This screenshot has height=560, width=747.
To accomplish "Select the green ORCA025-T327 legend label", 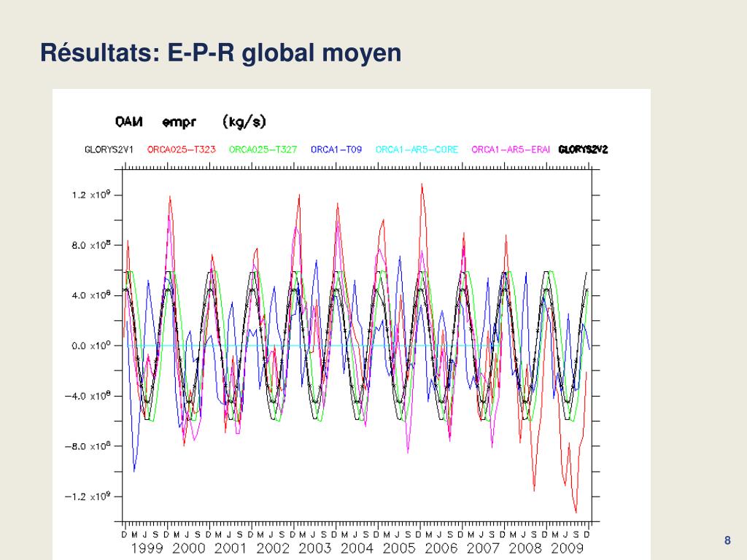I will coord(263,149).
